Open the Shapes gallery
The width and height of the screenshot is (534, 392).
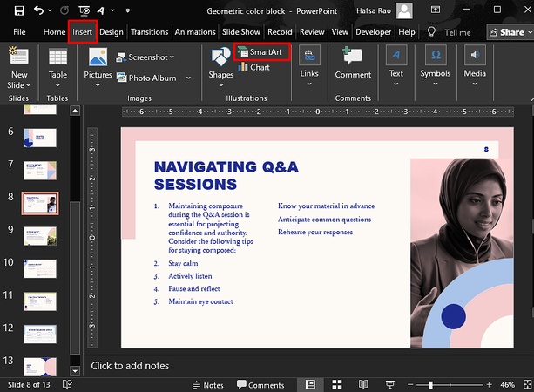220,64
